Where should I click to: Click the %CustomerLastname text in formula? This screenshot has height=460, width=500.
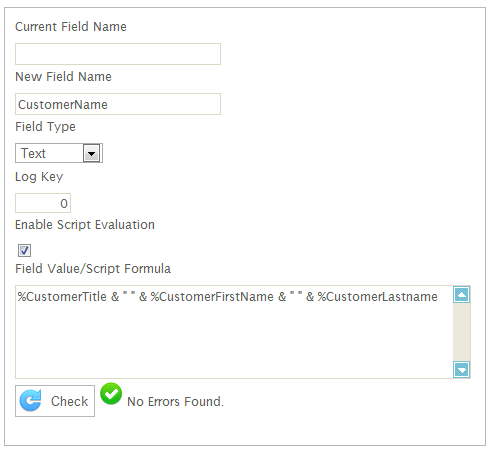[377, 297]
